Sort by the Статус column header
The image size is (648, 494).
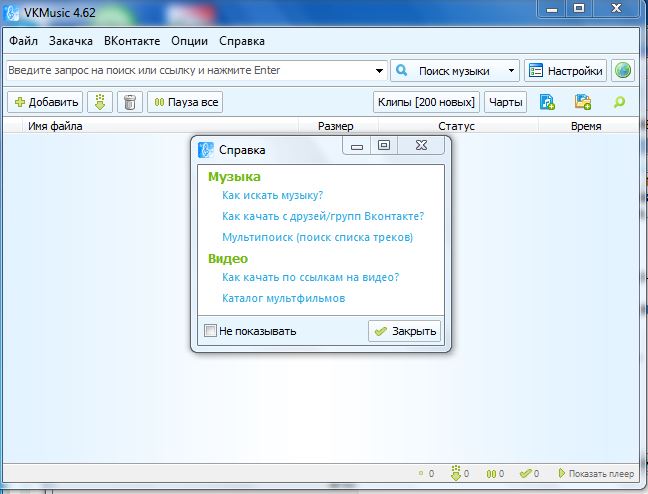[456, 126]
